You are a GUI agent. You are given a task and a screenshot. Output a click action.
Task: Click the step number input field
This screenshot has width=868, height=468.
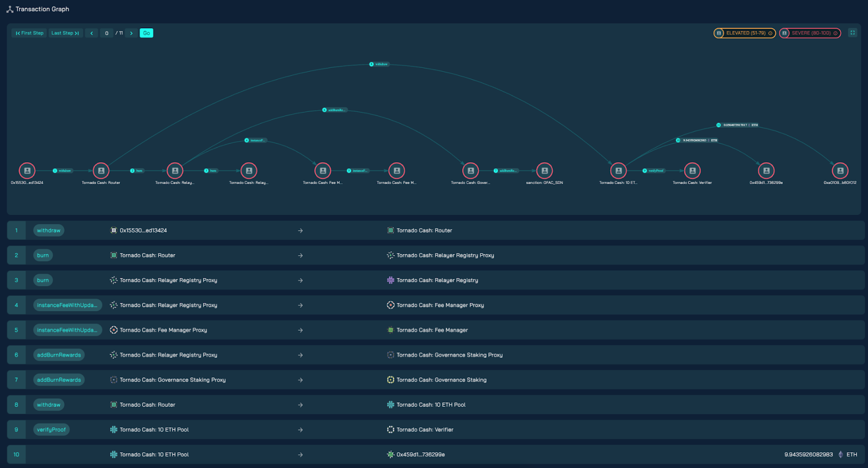[107, 33]
